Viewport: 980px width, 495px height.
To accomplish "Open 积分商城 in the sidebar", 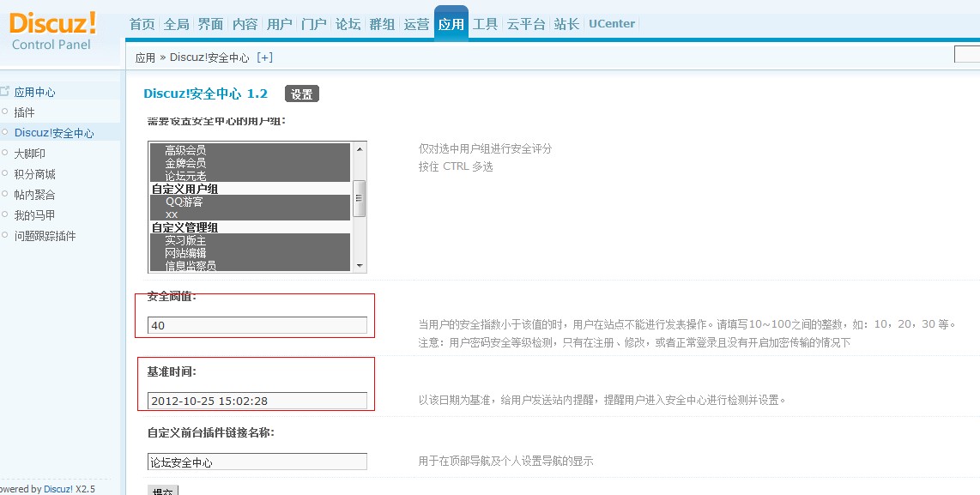I will [x=34, y=174].
